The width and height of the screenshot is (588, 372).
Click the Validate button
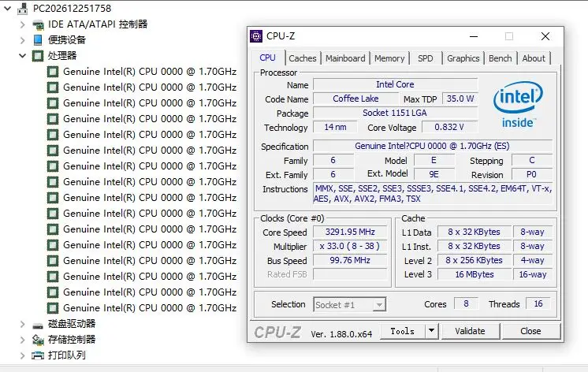click(471, 331)
